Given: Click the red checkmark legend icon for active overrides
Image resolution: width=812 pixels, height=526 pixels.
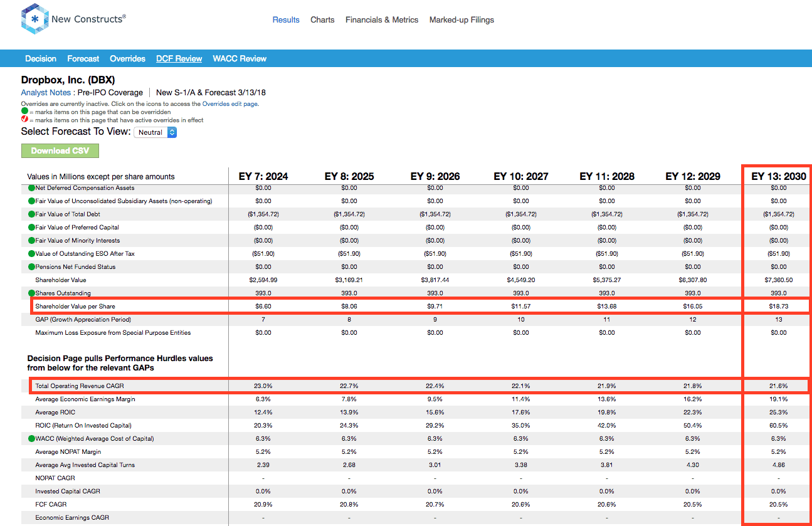Looking at the screenshot, I should click(24, 120).
